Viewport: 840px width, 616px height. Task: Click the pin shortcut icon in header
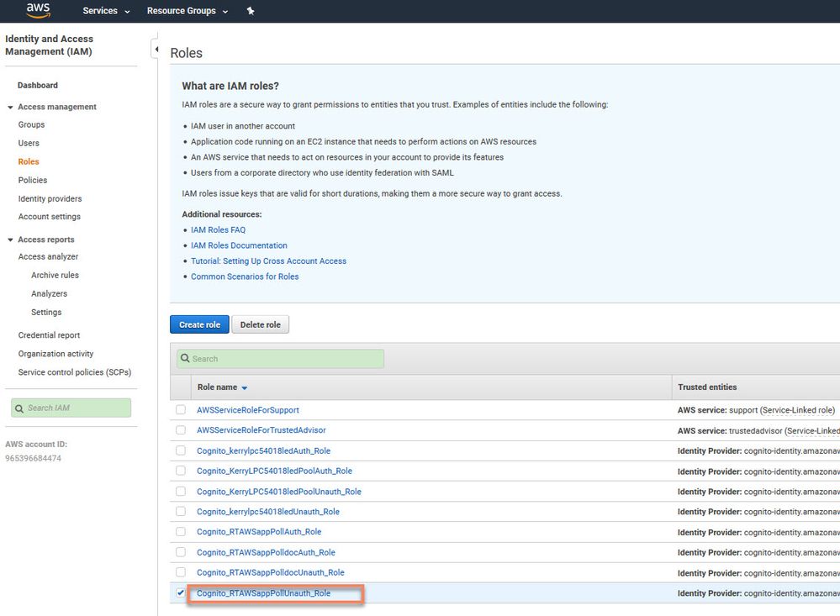point(251,11)
